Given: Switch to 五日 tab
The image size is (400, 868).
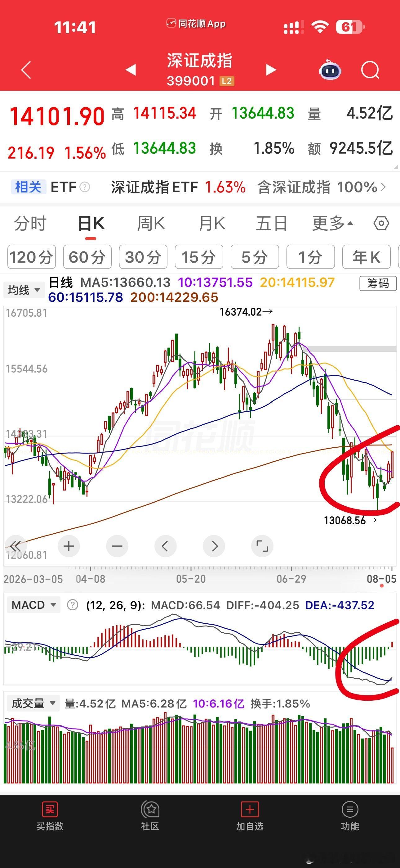Looking at the screenshot, I should (272, 224).
